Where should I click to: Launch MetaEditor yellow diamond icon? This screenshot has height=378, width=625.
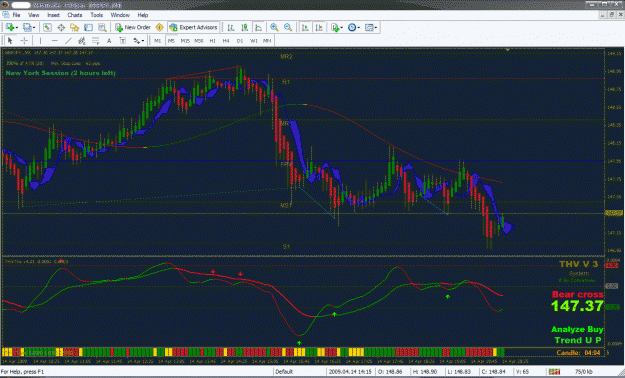(x=159, y=28)
